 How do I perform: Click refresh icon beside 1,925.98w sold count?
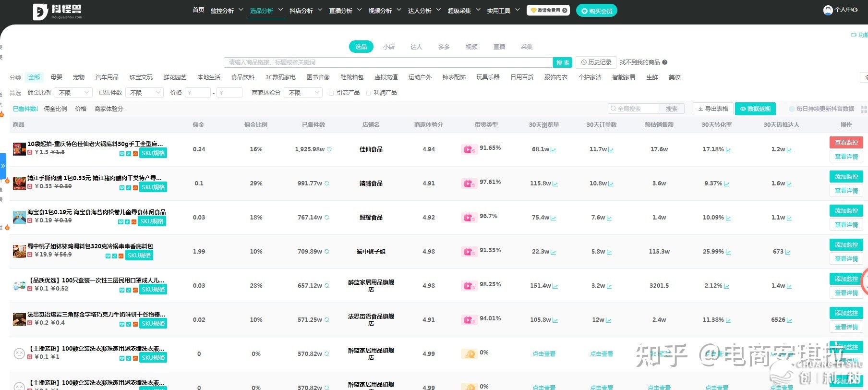tap(329, 149)
